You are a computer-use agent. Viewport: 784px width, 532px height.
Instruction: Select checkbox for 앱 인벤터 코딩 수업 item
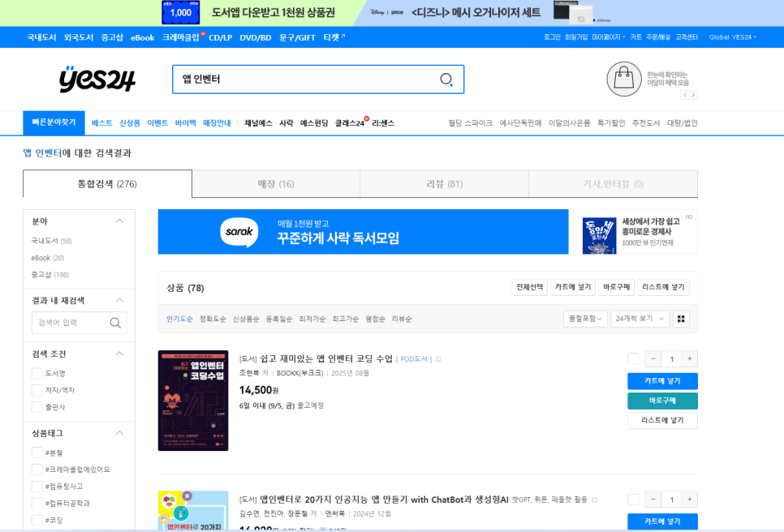click(633, 358)
